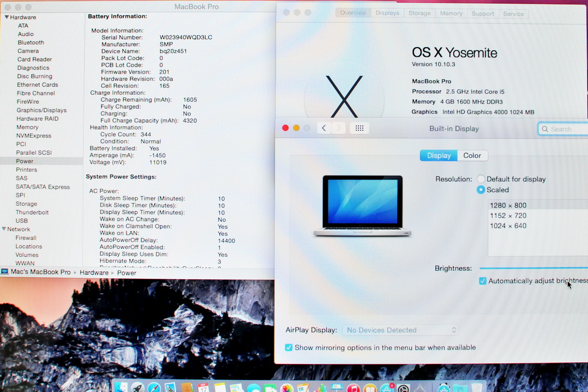Image resolution: width=588 pixels, height=392 pixels.
Task: Open App Store with notification badge
Action: [386, 387]
